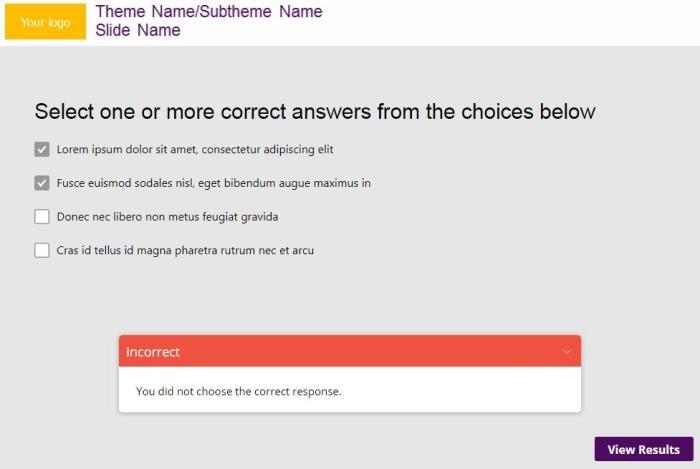Click the 'Theme Name/Subtheme Name' title
The height and width of the screenshot is (469, 700).
(208, 12)
